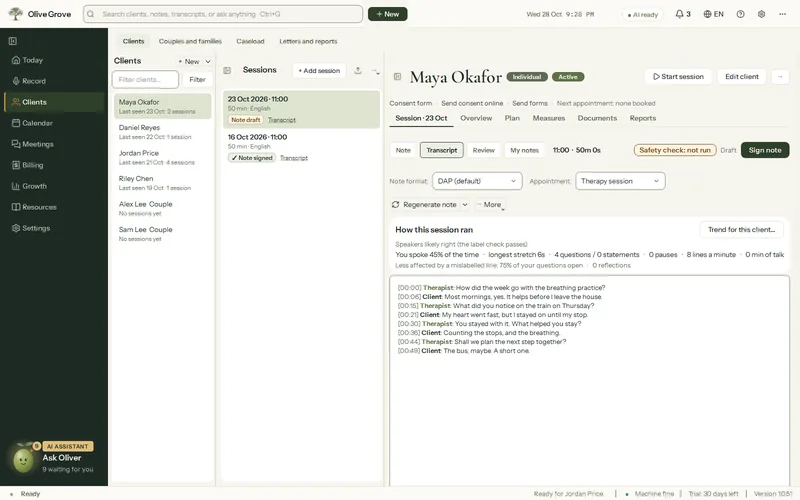The height and width of the screenshot is (500, 800).
Task: Click the clients Filter button
Action: click(197, 80)
